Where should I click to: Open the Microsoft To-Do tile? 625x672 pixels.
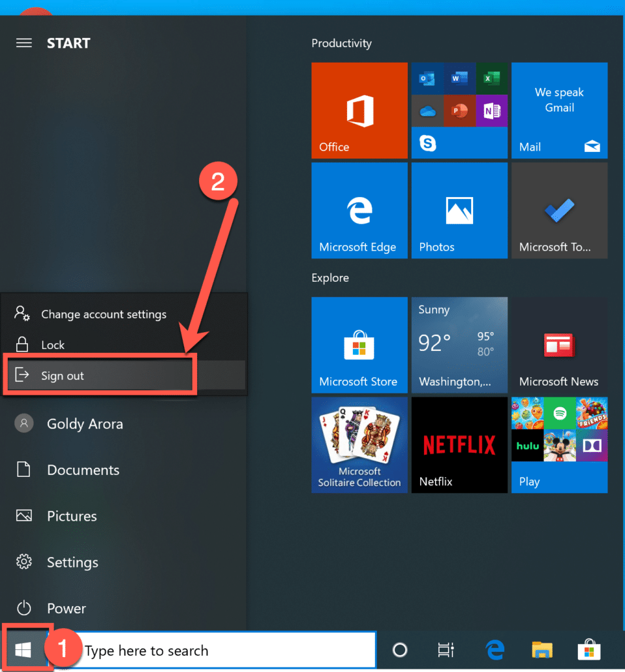(x=559, y=211)
